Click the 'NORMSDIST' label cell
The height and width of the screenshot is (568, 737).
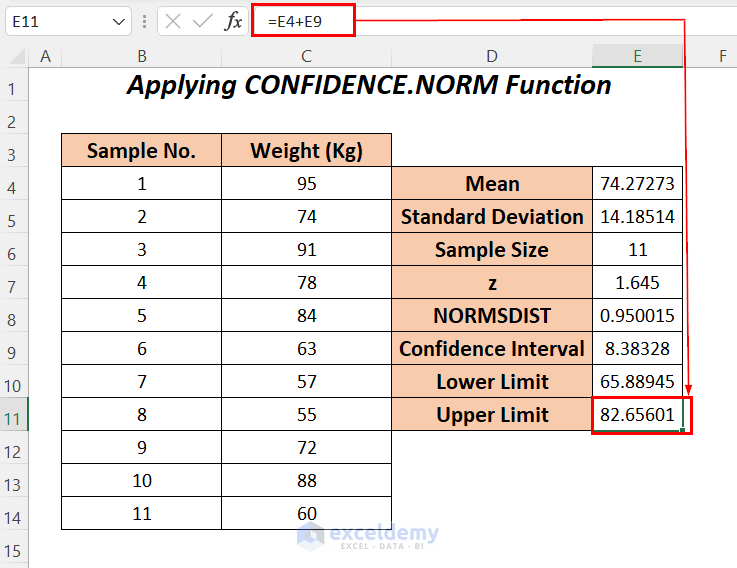pos(492,316)
